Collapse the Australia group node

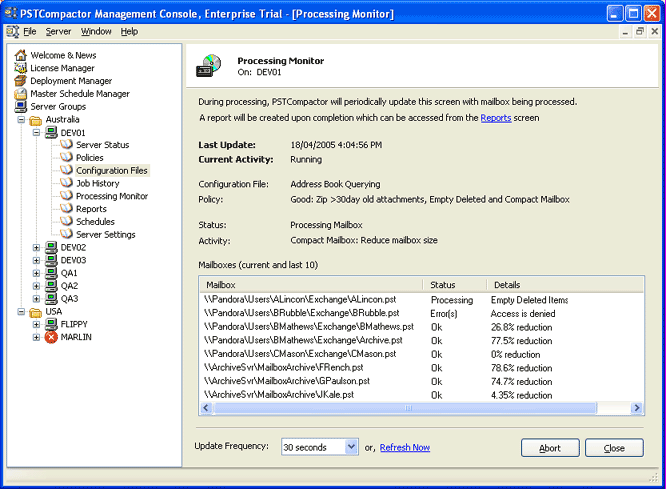21,120
